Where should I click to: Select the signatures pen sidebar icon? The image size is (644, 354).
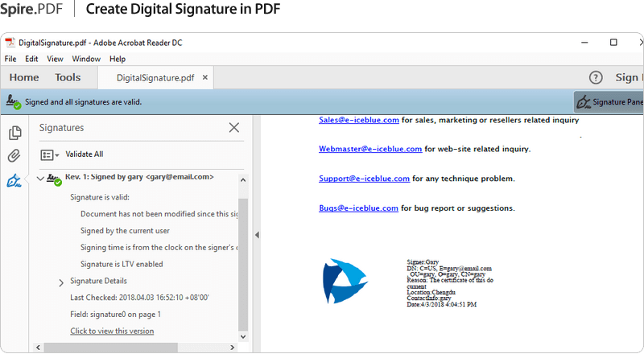click(x=14, y=180)
